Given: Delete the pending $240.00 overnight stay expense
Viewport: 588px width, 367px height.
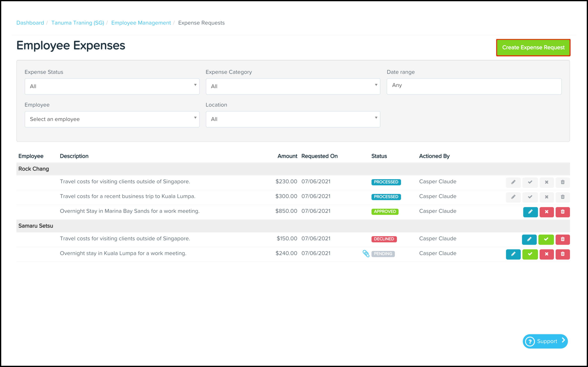Looking at the screenshot, I should [x=563, y=254].
